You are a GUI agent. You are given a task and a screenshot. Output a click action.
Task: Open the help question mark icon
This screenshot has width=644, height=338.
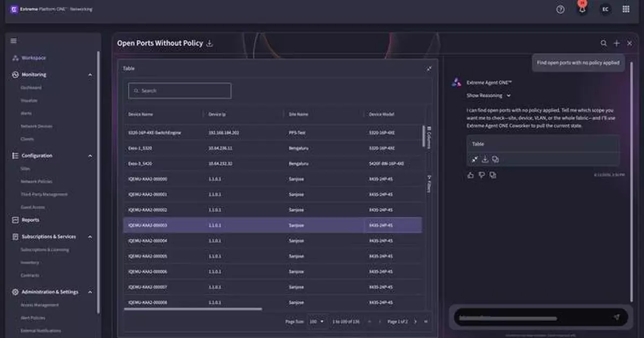560,9
